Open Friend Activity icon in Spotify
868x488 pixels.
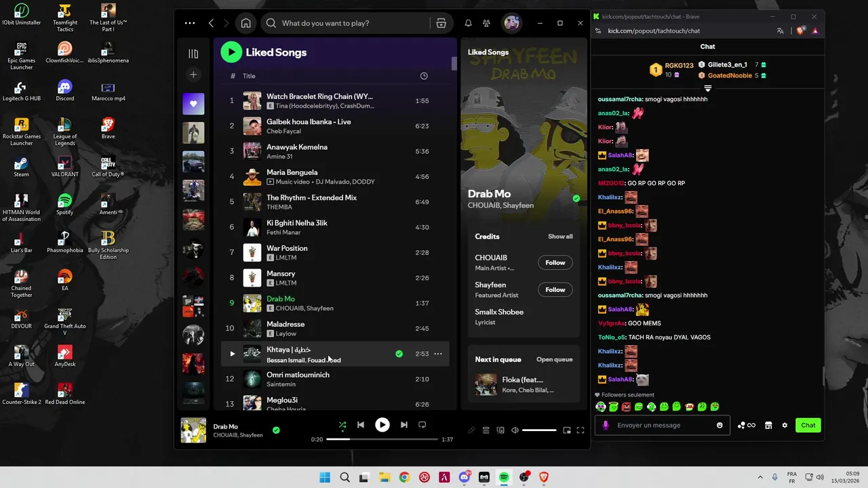click(x=487, y=23)
